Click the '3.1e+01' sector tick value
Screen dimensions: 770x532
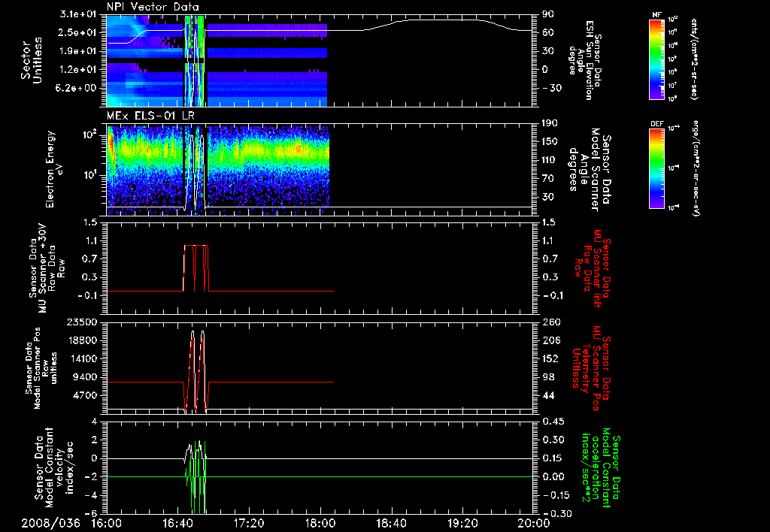78,14
